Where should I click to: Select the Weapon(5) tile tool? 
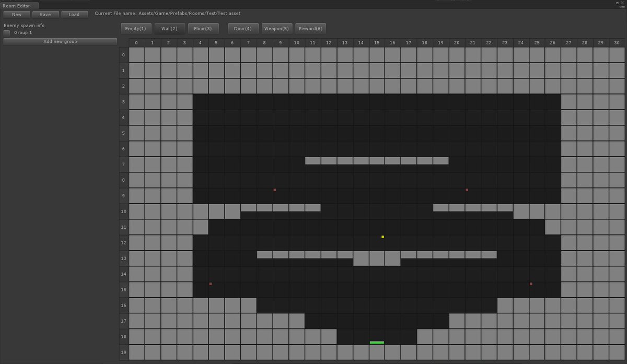[276, 29]
